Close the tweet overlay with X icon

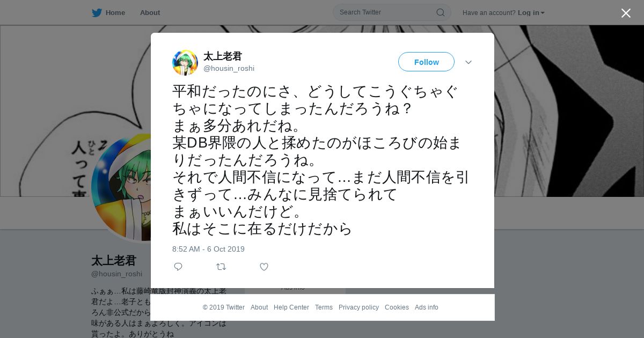click(626, 13)
